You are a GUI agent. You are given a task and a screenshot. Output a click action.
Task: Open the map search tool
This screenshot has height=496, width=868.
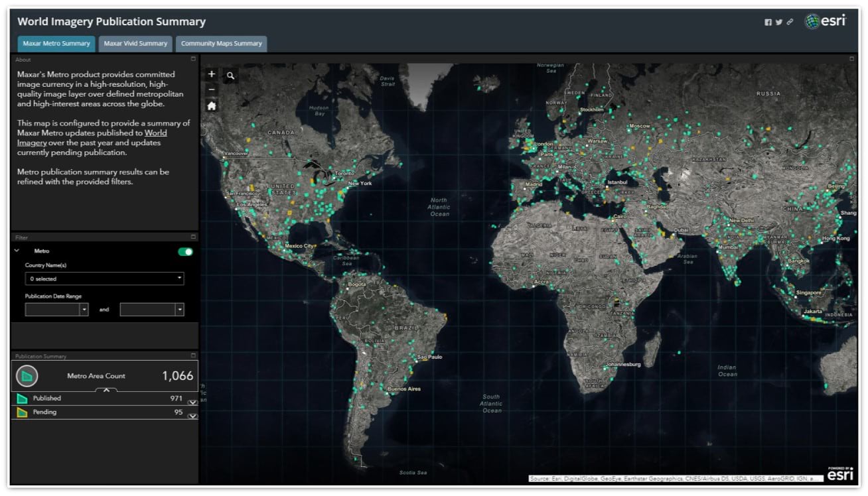coord(230,76)
